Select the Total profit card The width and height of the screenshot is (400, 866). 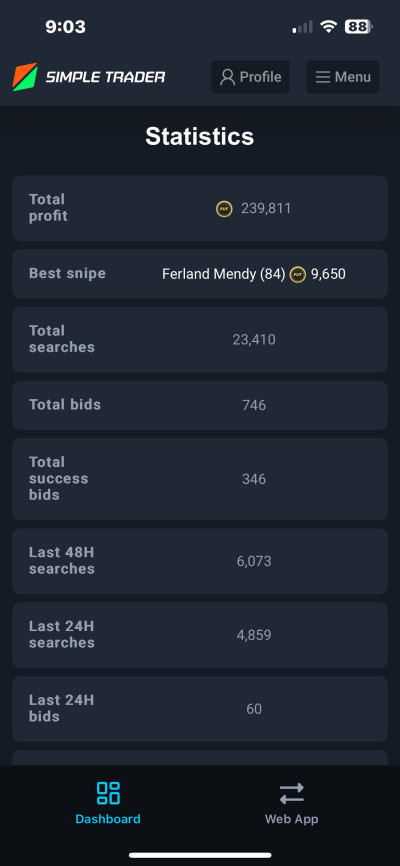pos(200,208)
